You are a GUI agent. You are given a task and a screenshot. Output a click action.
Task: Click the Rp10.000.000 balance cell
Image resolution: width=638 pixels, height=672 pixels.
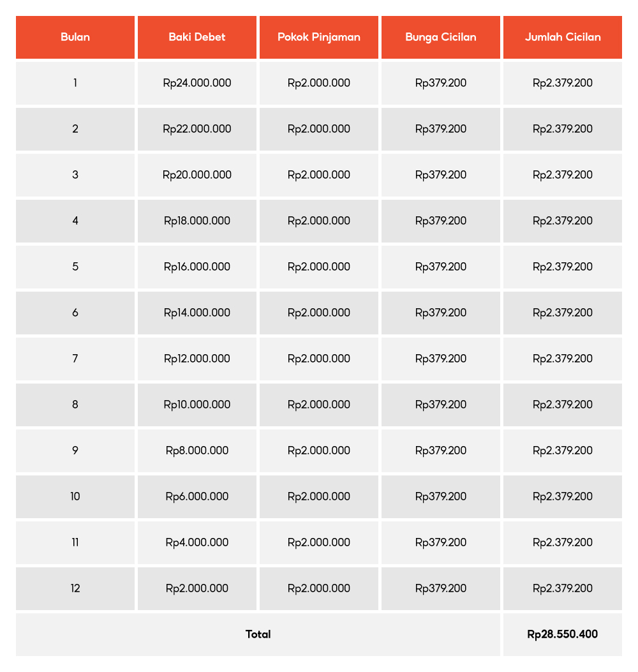(x=197, y=405)
